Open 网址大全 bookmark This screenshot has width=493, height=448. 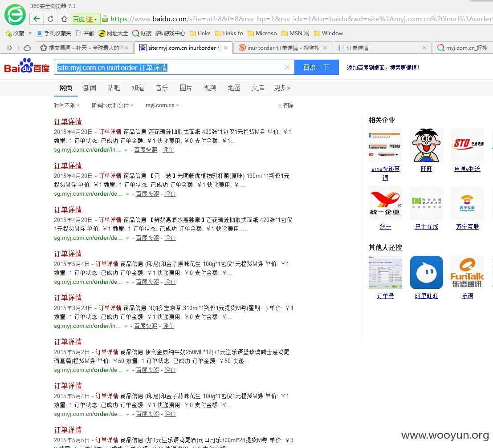[x=114, y=33]
